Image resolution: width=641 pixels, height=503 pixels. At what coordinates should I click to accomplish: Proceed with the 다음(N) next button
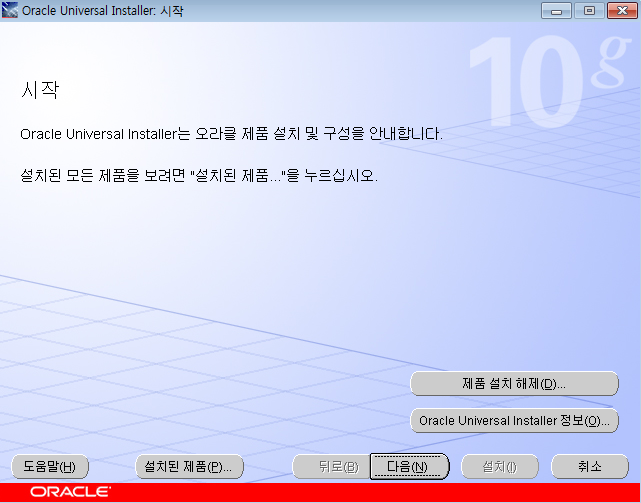409,466
